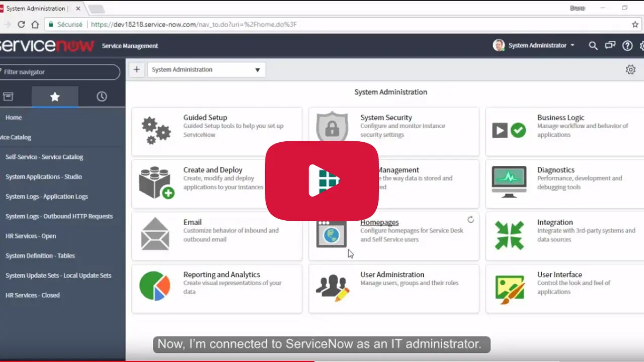Switch to All Applications navigator tab
The width and height of the screenshot is (644, 362).
(x=8, y=97)
